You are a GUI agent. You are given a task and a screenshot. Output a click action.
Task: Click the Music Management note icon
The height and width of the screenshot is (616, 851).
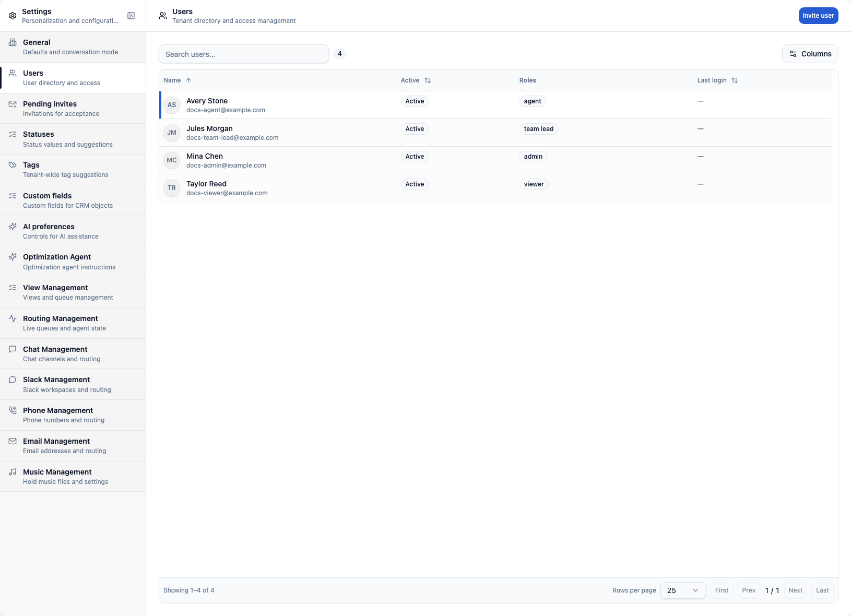tap(13, 472)
